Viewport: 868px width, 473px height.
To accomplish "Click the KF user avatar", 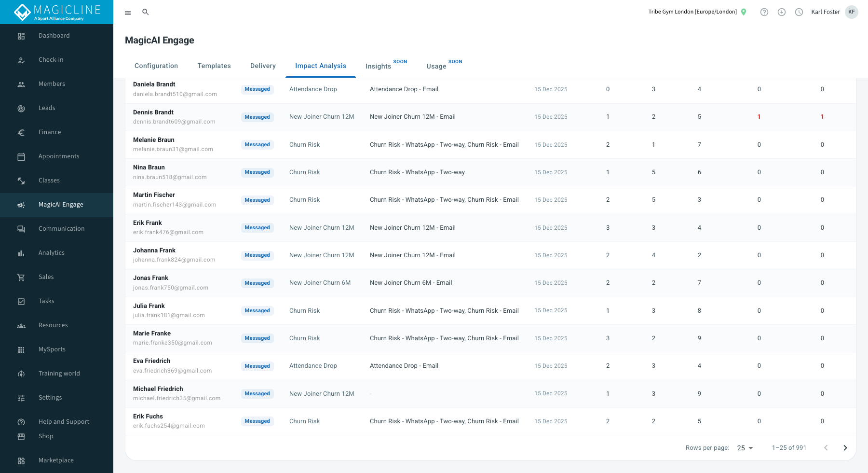I will click(x=852, y=12).
